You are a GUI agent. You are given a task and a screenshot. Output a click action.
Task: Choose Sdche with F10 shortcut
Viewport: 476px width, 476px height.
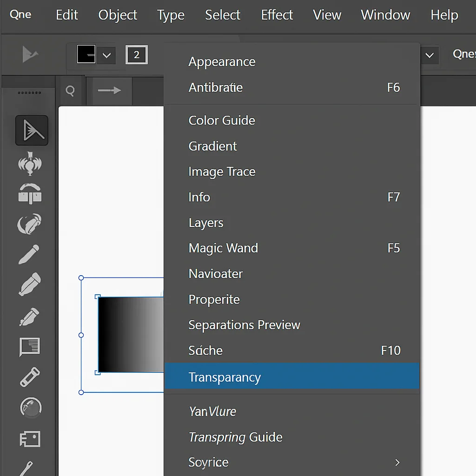click(x=292, y=350)
